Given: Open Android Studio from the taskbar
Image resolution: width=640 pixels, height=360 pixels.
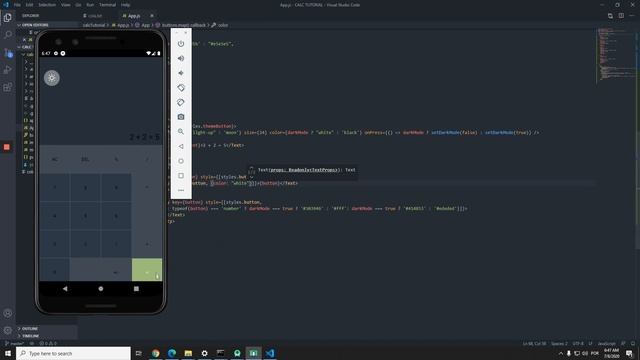Looking at the screenshot, I should pos(237,353).
